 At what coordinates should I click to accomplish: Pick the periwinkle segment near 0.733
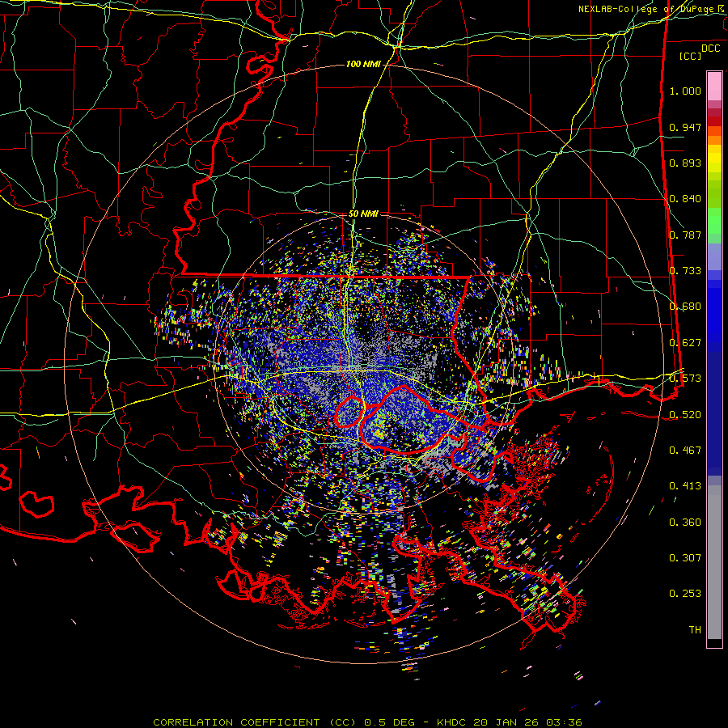[714, 257]
